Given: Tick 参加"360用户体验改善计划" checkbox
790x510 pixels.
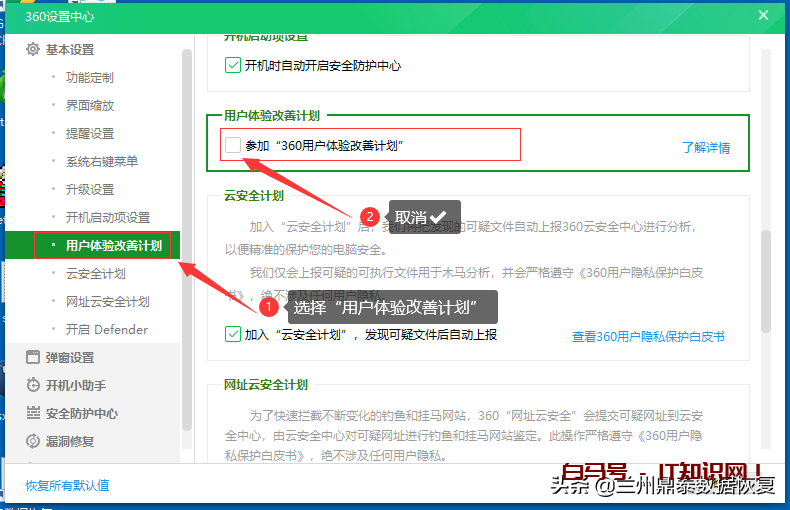Looking at the screenshot, I should [x=233, y=145].
